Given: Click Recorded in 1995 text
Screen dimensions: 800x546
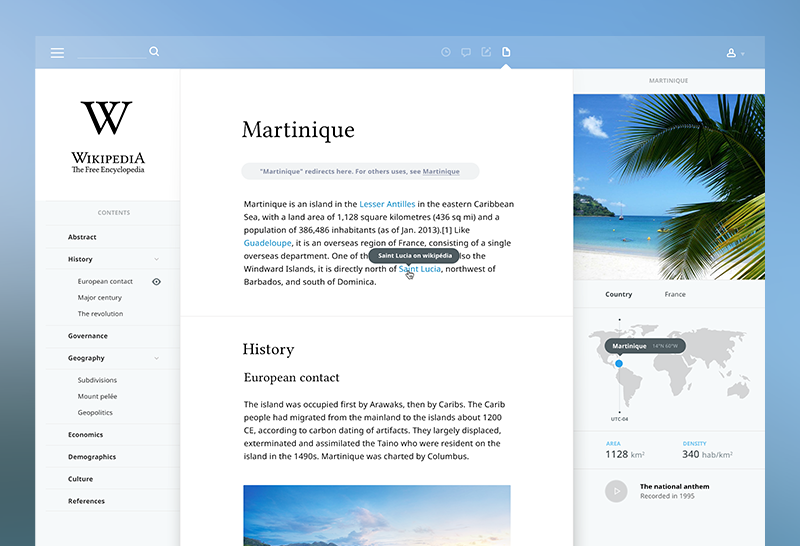Looking at the screenshot, I should coord(667,496).
